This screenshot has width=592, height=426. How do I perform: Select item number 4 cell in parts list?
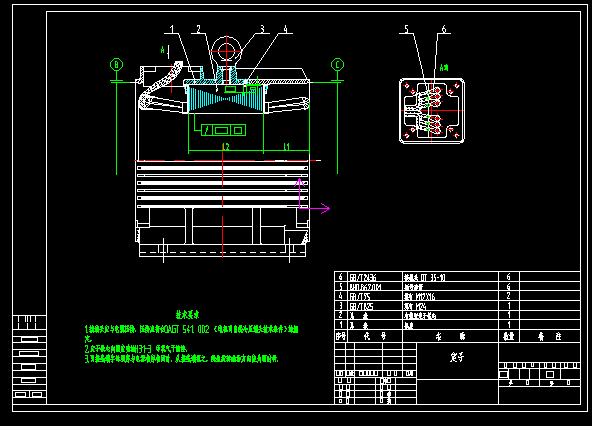[x=341, y=296]
